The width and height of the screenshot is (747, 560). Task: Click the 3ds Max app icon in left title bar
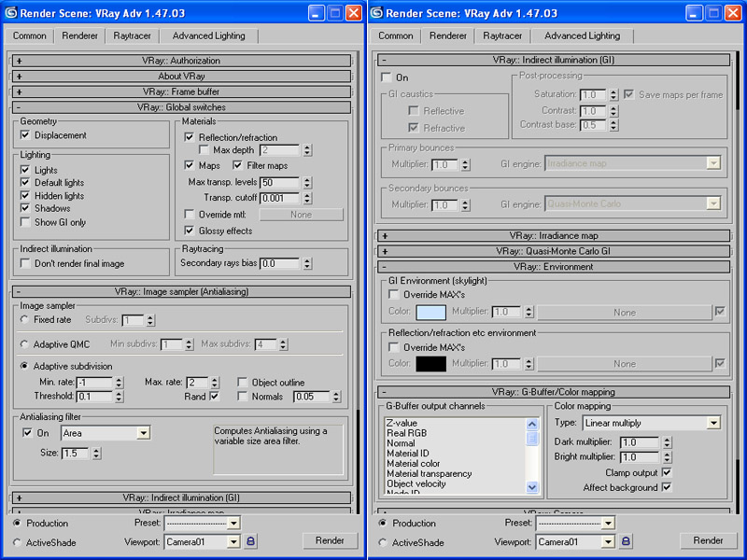click(10, 13)
